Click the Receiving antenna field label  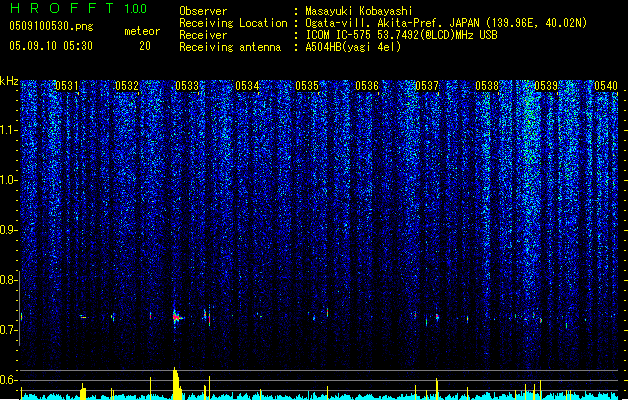pos(230,47)
